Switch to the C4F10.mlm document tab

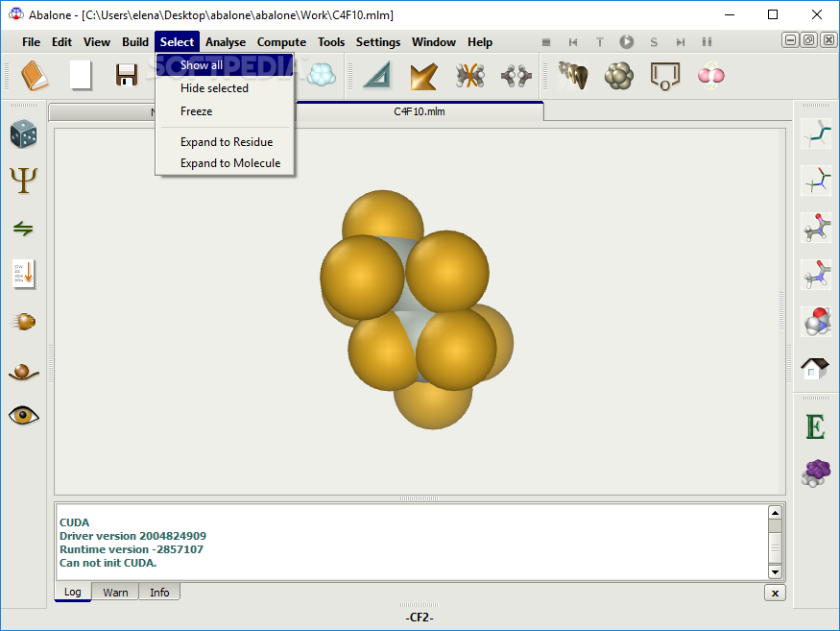click(419, 111)
